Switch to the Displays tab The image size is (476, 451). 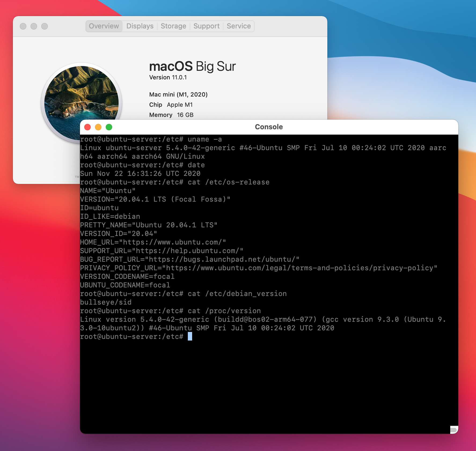coord(140,26)
